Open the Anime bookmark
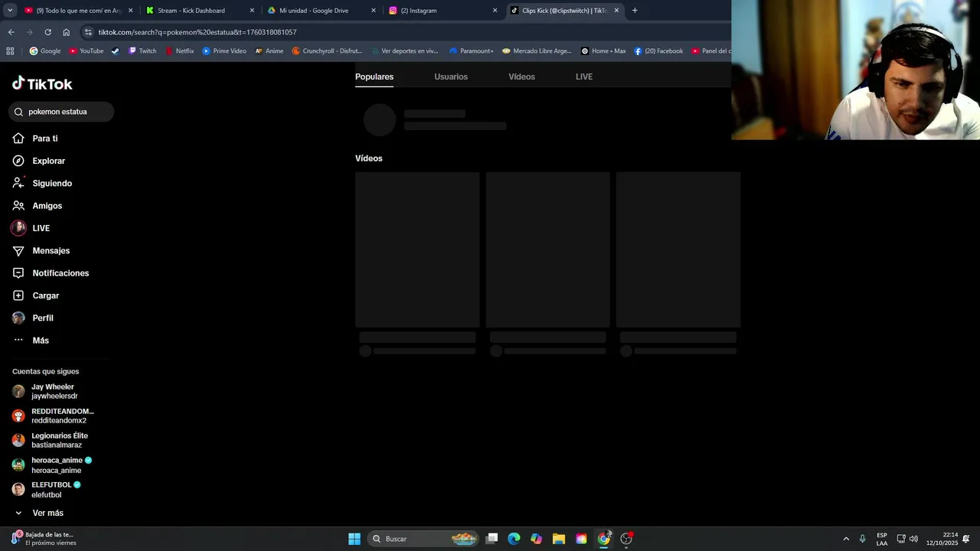980x551 pixels. (x=269, y=51)
